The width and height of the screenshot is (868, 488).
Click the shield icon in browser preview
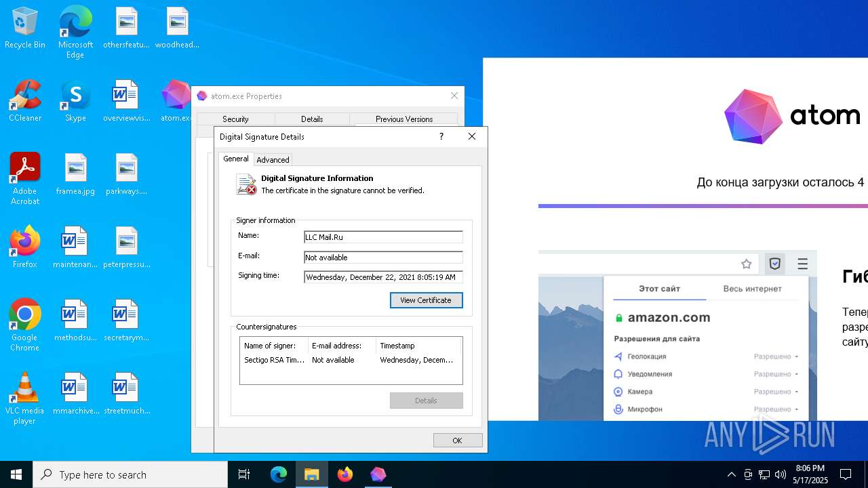click(775, 264)
